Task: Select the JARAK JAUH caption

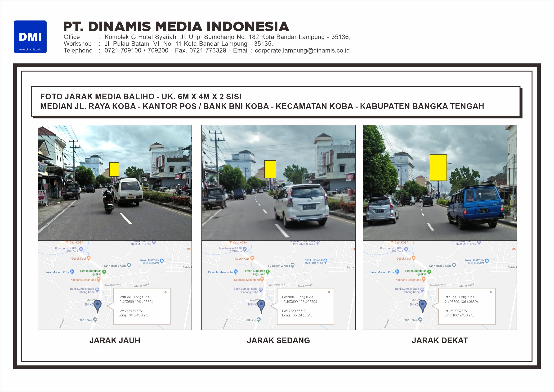Action: [x=115, y=340]
